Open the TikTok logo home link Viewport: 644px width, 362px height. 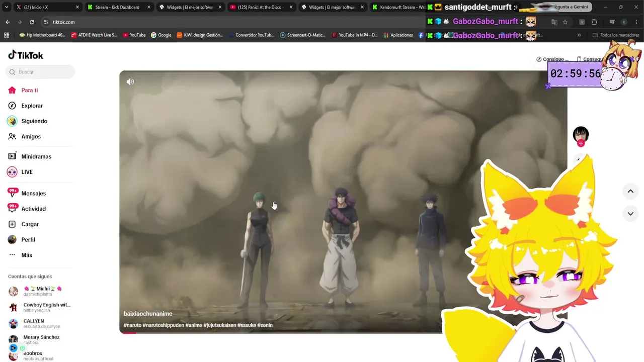[26, 55]
